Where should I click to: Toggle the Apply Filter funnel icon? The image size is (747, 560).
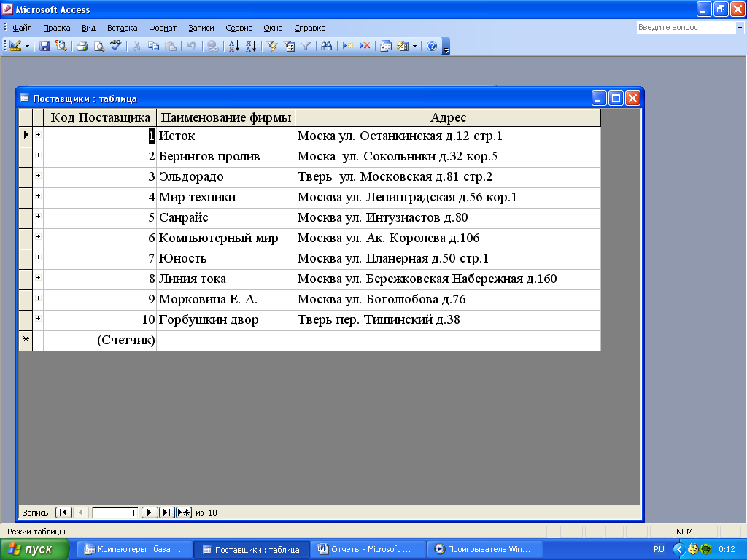tap(306, 46)
